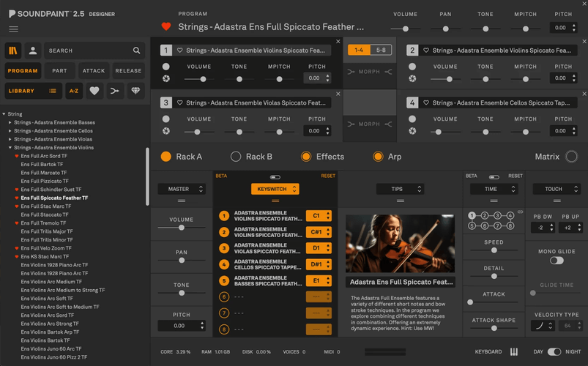
Task: Click the link icon beside step circles
Action: tap(520, 212)
